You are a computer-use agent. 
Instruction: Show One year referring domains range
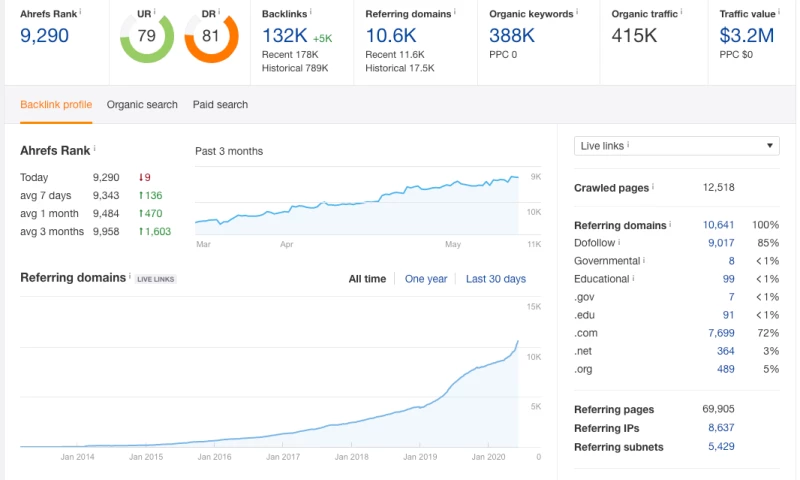coord(426,279)
